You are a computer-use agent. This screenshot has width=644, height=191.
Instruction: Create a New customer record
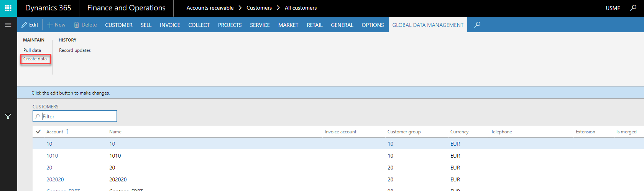(x=56, y=25)
